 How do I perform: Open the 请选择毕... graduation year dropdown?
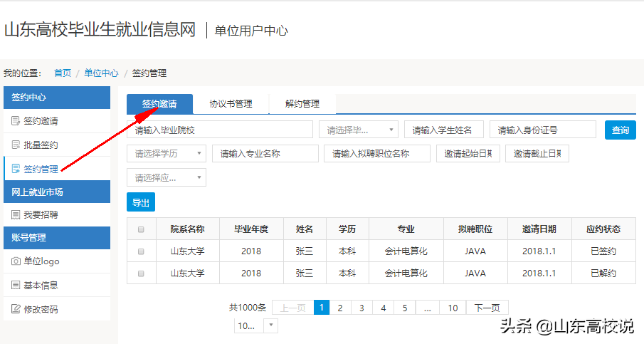pos(359,130)
